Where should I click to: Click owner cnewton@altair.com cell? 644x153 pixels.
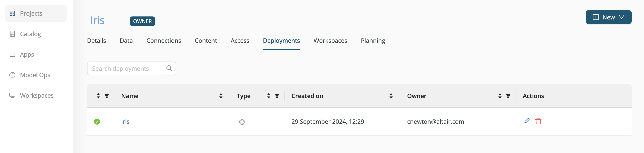435,121
